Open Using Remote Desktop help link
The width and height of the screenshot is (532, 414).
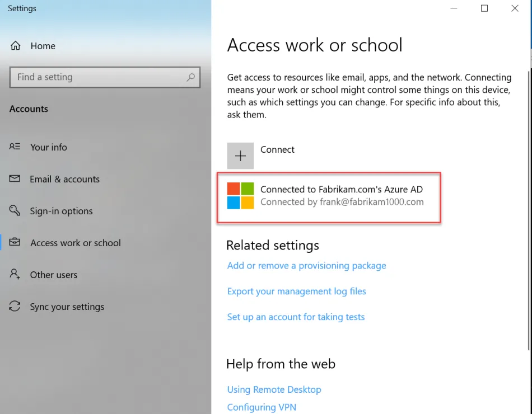click(x=274, y=389)
